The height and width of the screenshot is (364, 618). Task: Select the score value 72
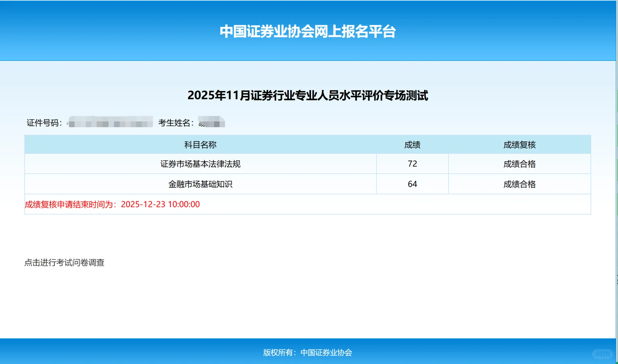click(x=412, y=164)
